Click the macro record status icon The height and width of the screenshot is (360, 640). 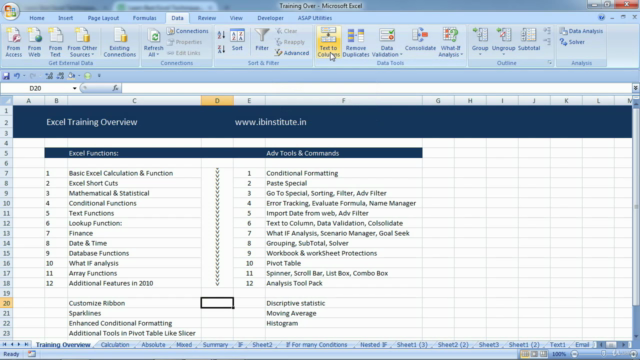tap(31, 354)
